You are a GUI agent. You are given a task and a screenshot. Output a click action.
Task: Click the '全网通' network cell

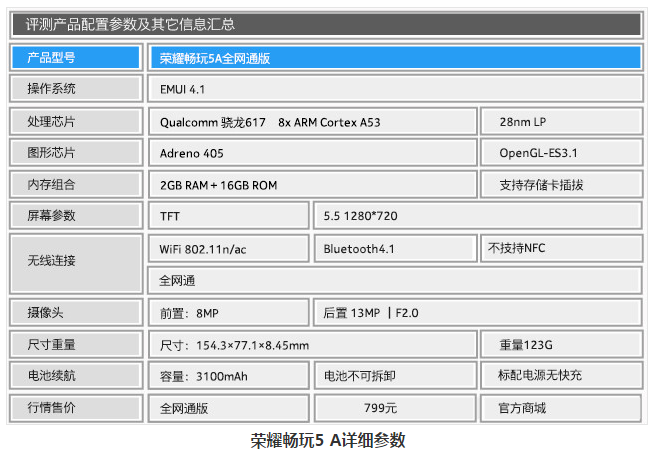395,280
